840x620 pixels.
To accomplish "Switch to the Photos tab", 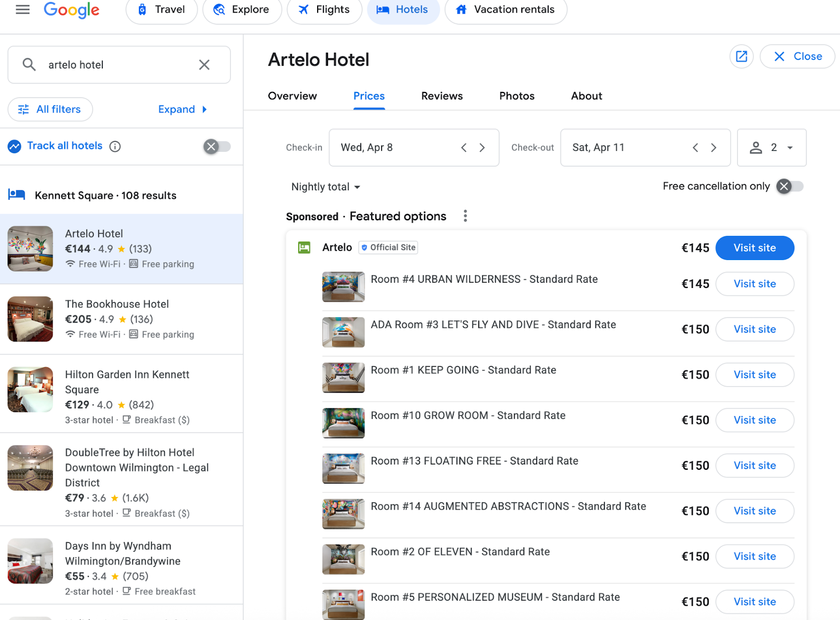I will [x=517, y=96].
